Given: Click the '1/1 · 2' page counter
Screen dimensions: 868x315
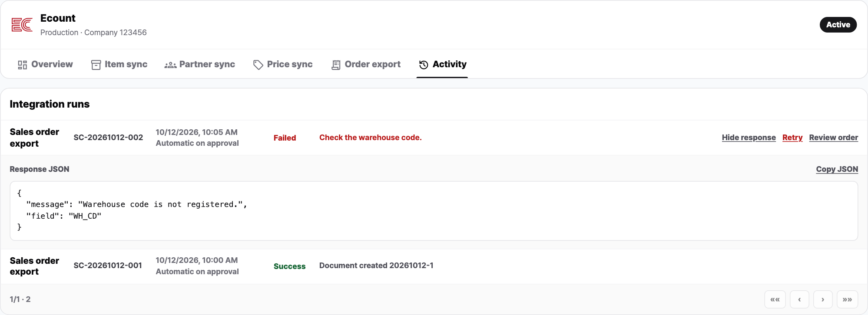Looking at the screenshot, I should tap(20, 299).
